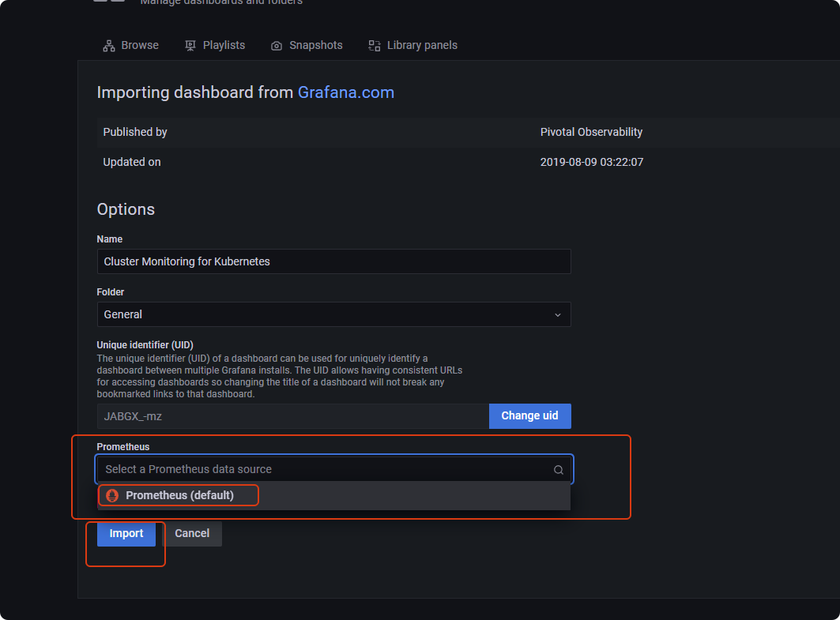Open the Browse tab

[x=130, y=46]
